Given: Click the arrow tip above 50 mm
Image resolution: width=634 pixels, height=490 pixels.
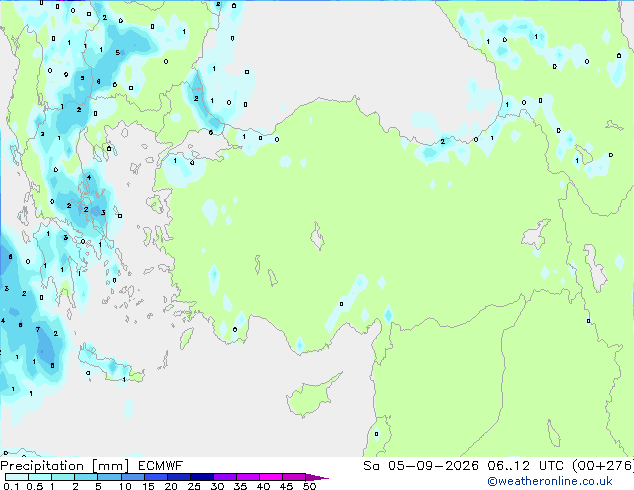Looking at the screenshot, I should [317, 477].
